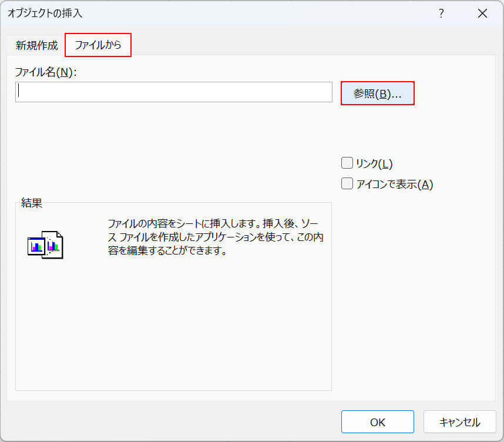Enable the リンク(L) checkbox

click(x=347, y=163)
